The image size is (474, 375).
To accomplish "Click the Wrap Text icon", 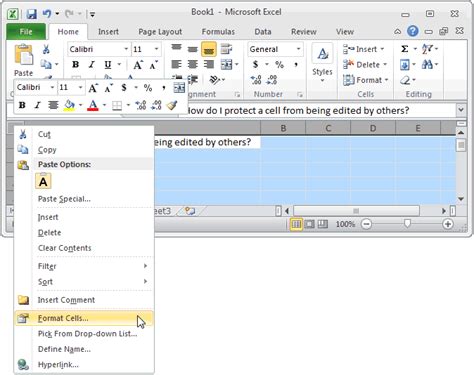I will point(226,49).
